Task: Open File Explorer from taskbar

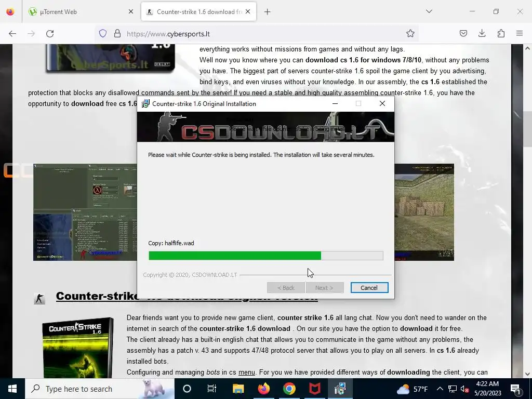Action: coord(238,389)
